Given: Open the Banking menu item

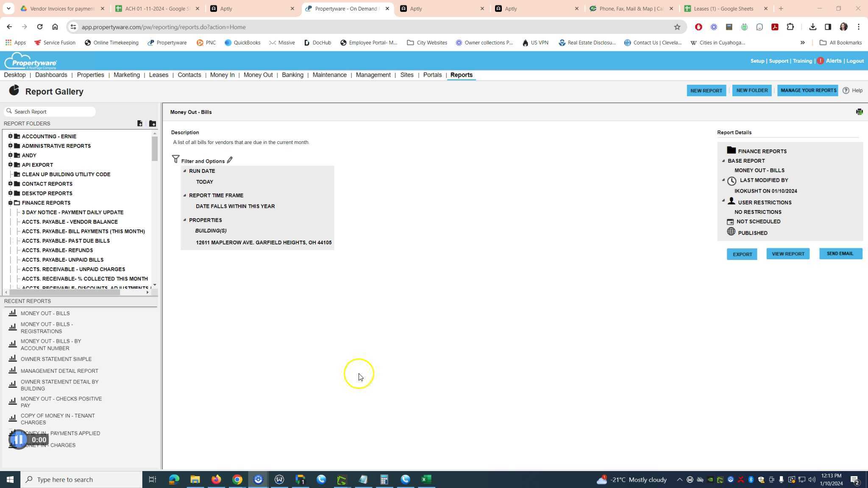Looking at the screenshot, I should pyautogui.click(x=292, y=75).
